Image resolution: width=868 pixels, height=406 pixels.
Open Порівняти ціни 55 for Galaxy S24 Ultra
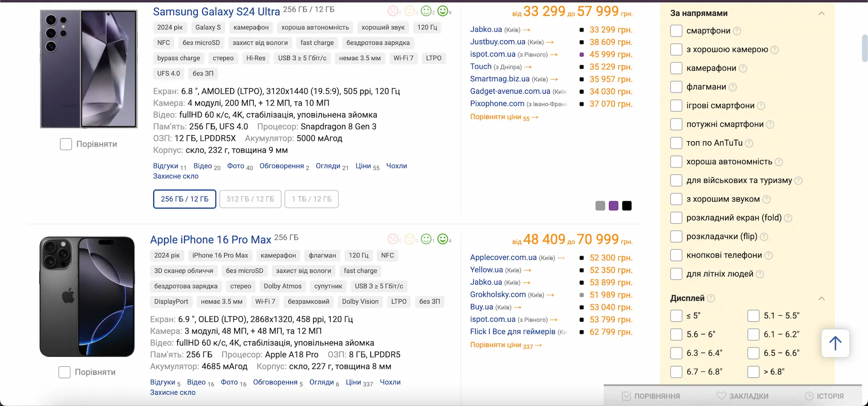(504, 117)
